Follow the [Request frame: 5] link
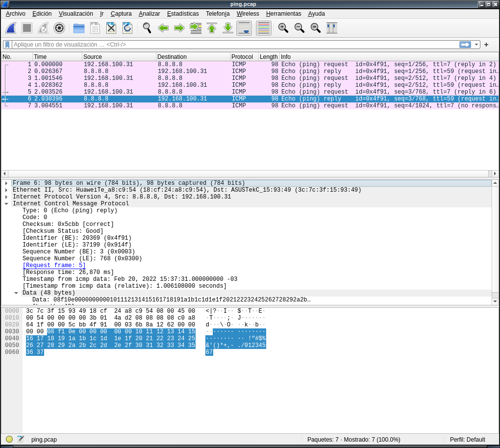 pyautogui.click(x=54, y=265)
